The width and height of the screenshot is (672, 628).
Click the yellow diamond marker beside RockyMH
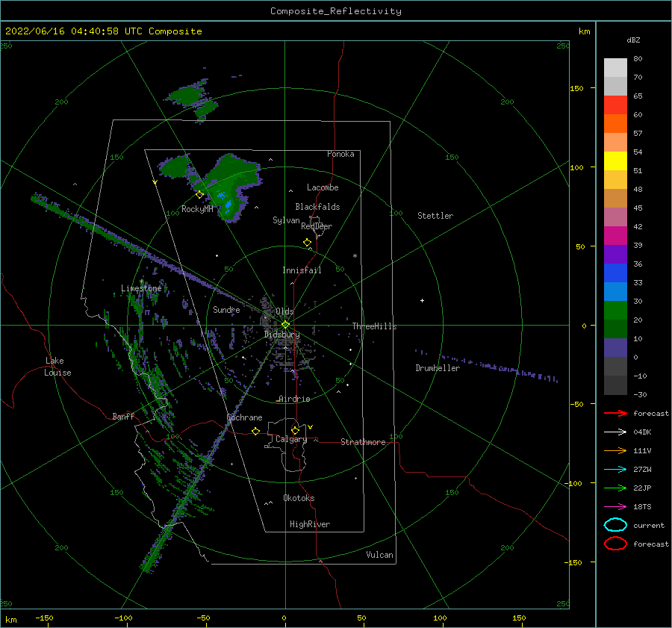[199, 195]
